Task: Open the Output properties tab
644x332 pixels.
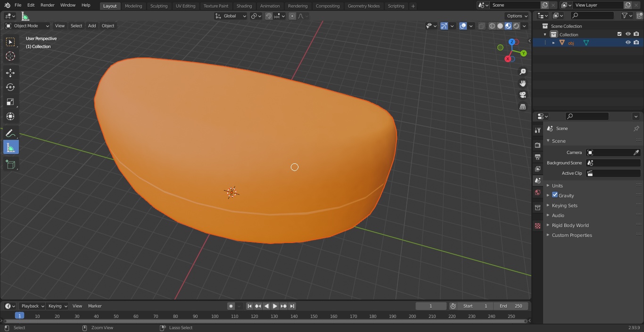Action: 537,157
